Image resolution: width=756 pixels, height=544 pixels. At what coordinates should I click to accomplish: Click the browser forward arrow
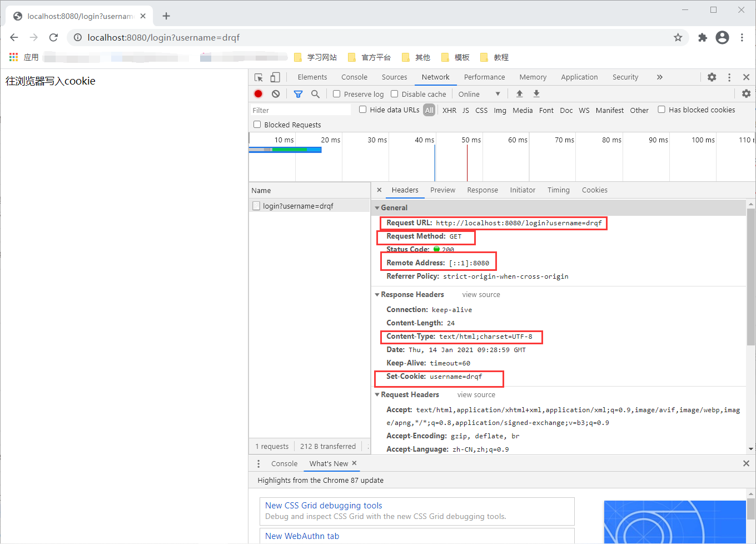point(34,37)
